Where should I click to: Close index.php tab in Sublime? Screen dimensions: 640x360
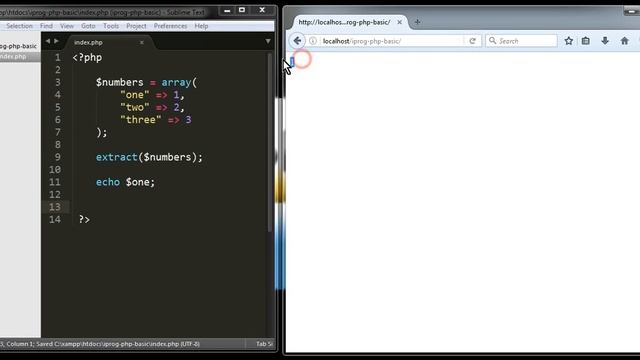[142, 42]
